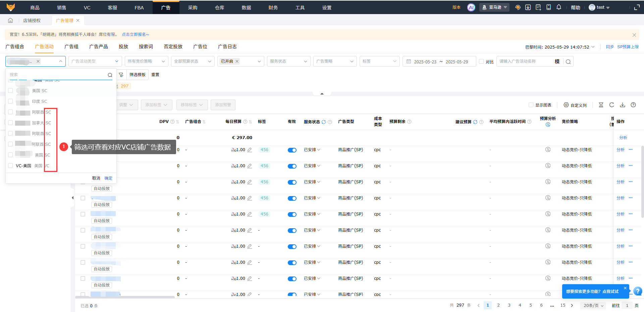
Task: Click the fullscreen expand icon at top right
Action: pyautogui.click(x=637, y=7)
